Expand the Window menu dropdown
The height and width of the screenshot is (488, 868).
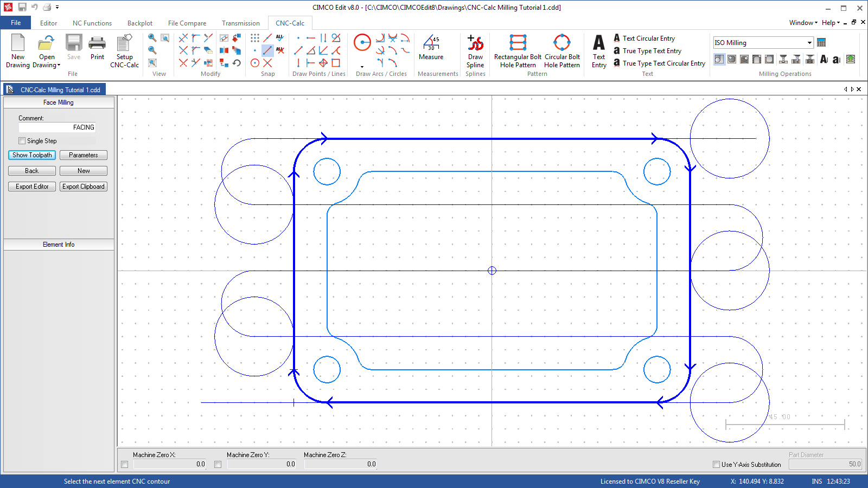coord(803,23)
